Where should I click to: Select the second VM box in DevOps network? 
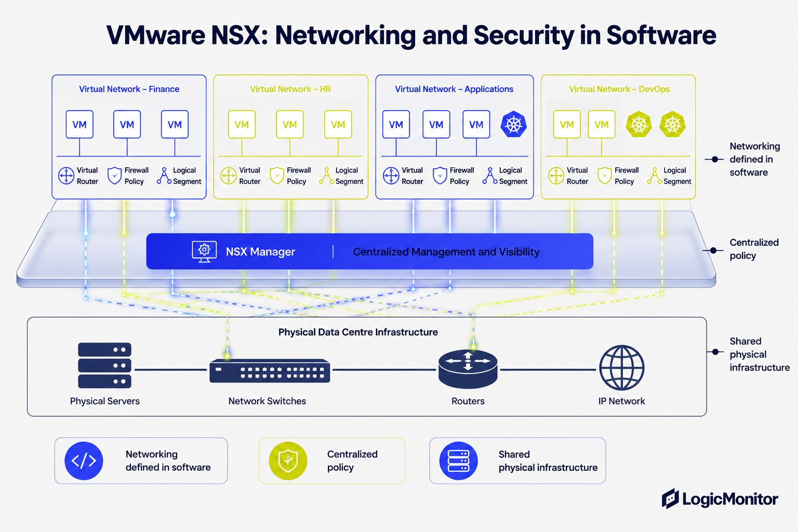tap(601, 124)
